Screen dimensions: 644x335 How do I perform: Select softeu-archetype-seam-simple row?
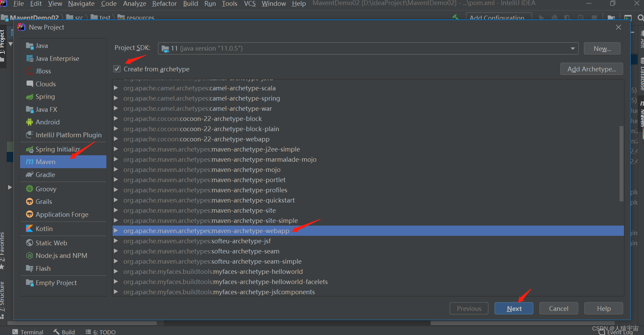point(368,261)
